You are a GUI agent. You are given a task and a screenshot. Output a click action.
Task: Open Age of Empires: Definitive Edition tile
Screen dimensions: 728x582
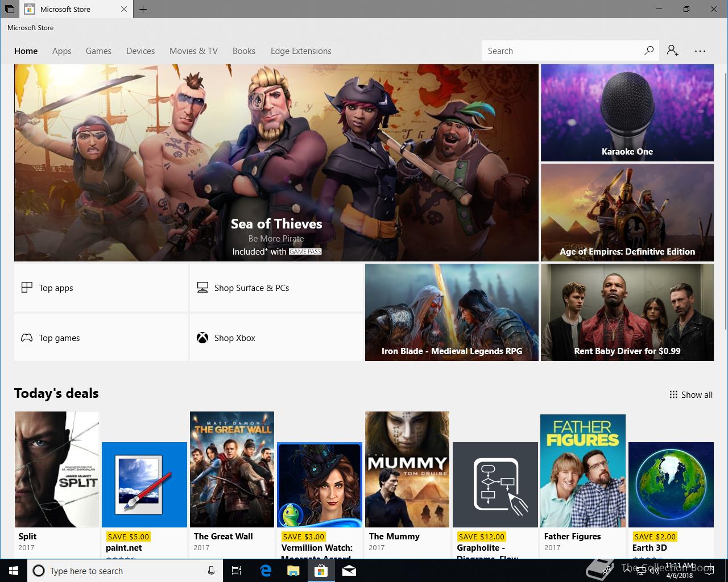(x=627, y=213)
